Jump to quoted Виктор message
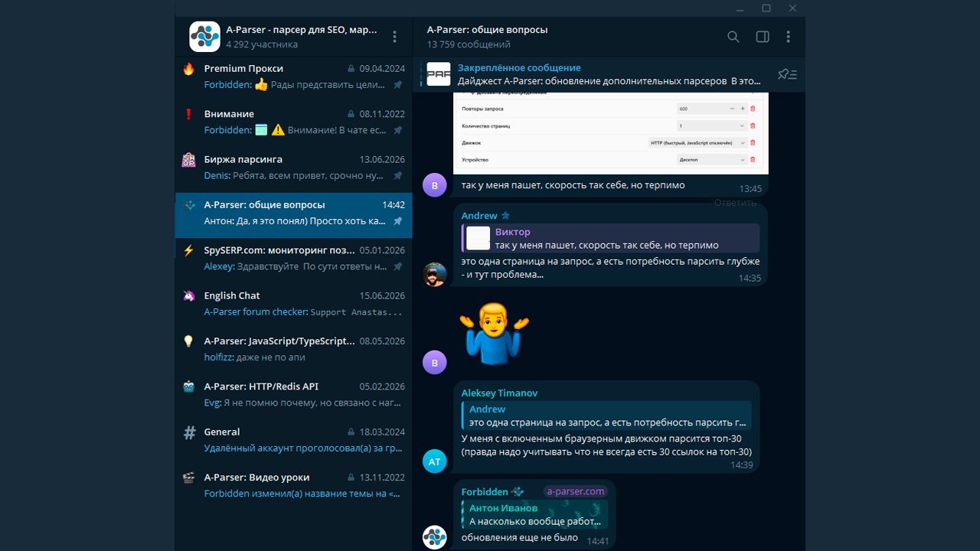Image resolution: width=980 pixels, height=551 pixels. click(x=610, y=238)
